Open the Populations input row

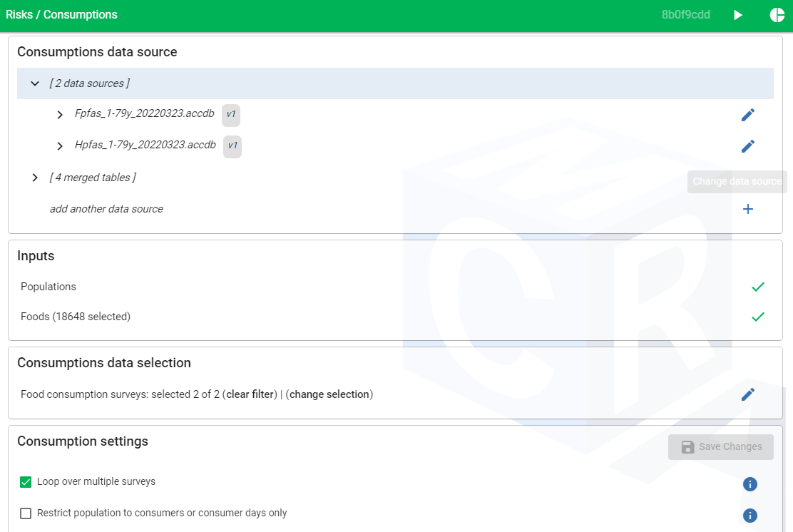(x=48, y=287)
